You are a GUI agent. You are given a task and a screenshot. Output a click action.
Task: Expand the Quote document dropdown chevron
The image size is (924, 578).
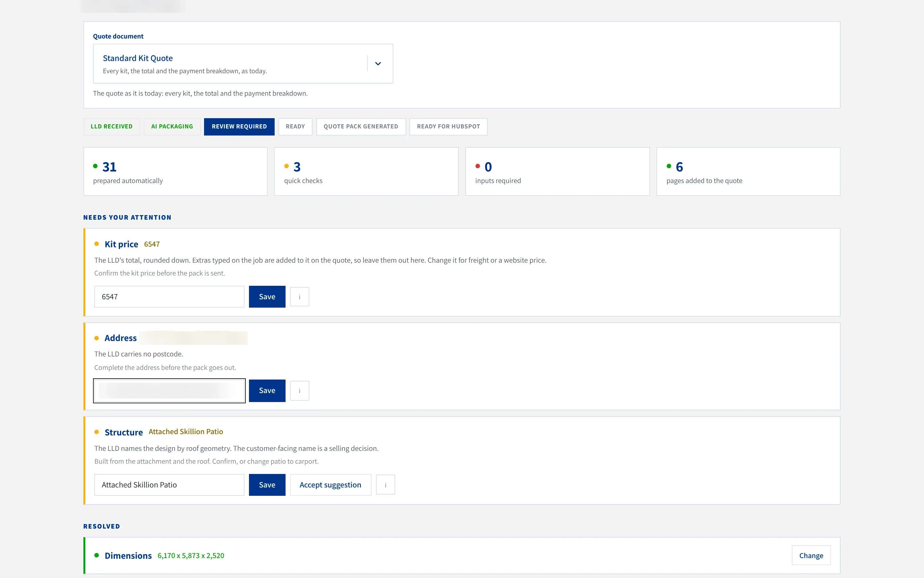click(x=378, y=64)
